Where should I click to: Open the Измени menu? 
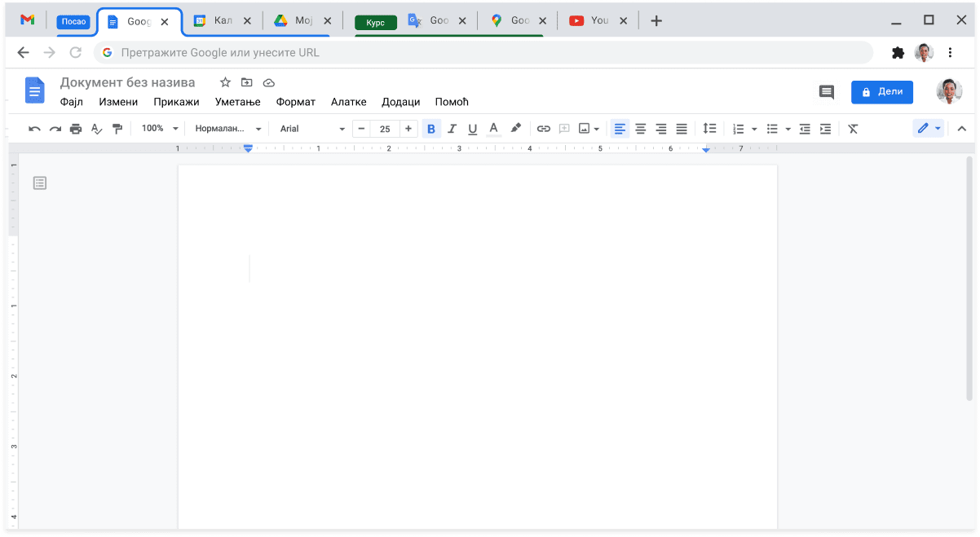coord(118,102)
